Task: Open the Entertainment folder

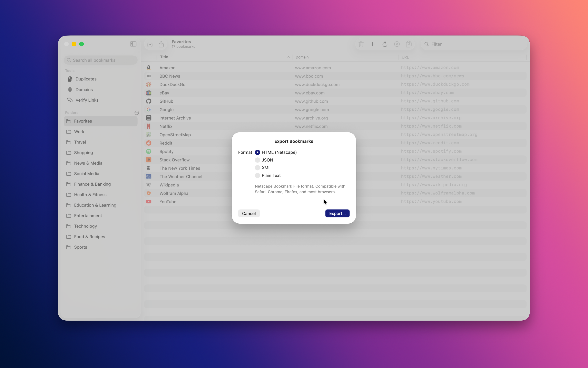Action: [x=101, y=216]
